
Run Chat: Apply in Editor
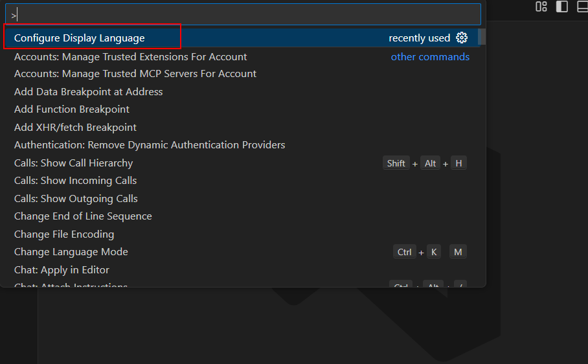(62, 269)
